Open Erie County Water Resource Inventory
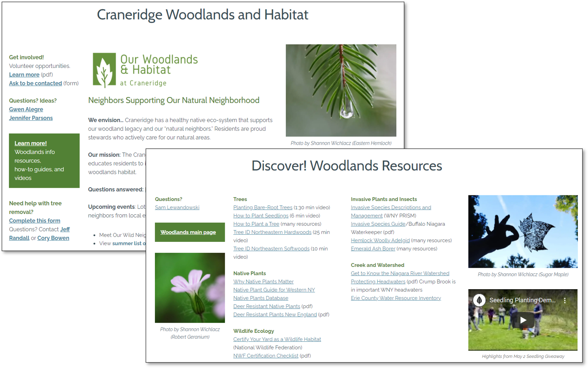 (396, 298)
